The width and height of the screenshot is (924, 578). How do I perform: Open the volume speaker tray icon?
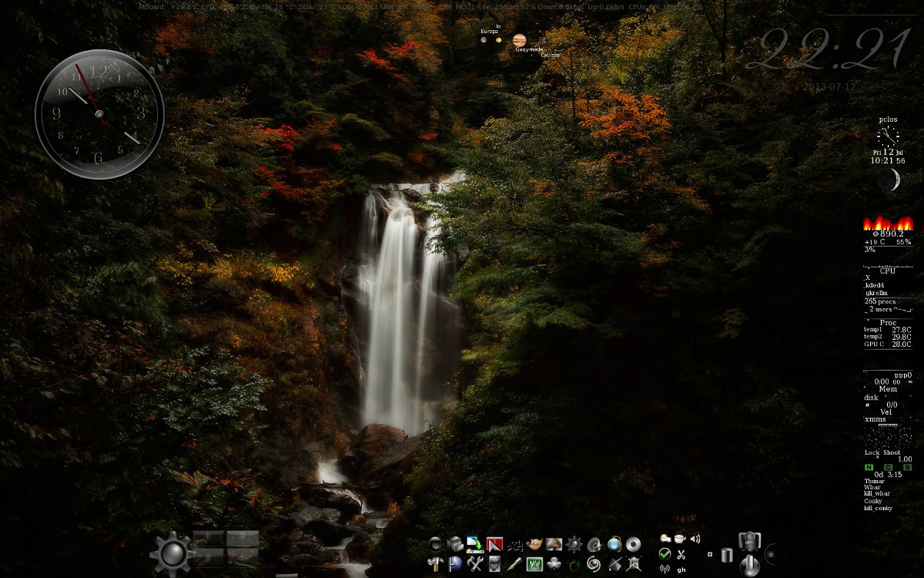(695, 539)
